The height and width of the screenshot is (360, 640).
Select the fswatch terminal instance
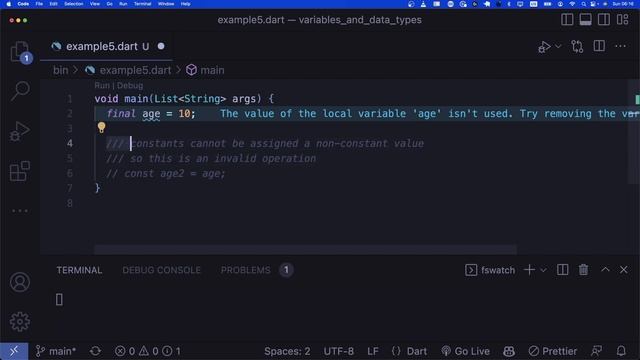click(490, 270)
